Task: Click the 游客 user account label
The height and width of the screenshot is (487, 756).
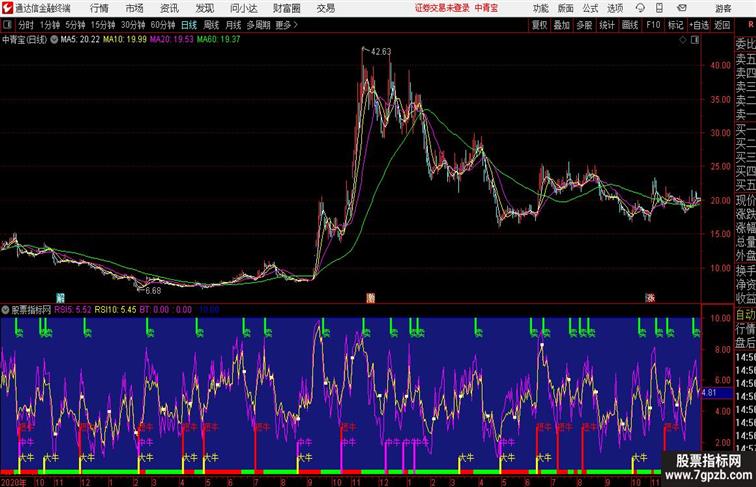Action: pos(723,8)
